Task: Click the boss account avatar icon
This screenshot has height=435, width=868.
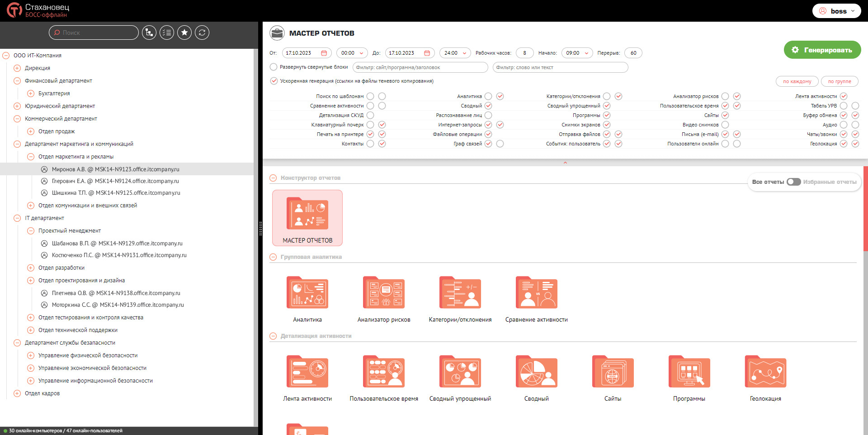Action: 823,11
